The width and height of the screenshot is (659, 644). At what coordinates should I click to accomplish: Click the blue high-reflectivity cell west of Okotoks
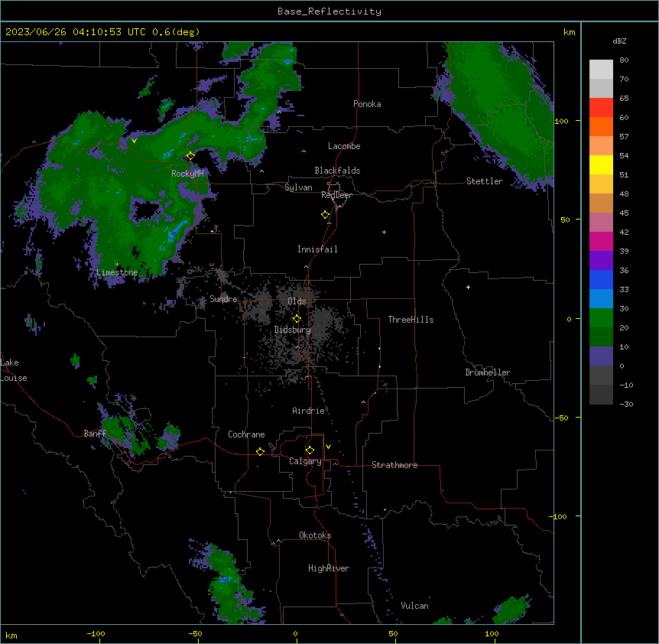(225, 579)
